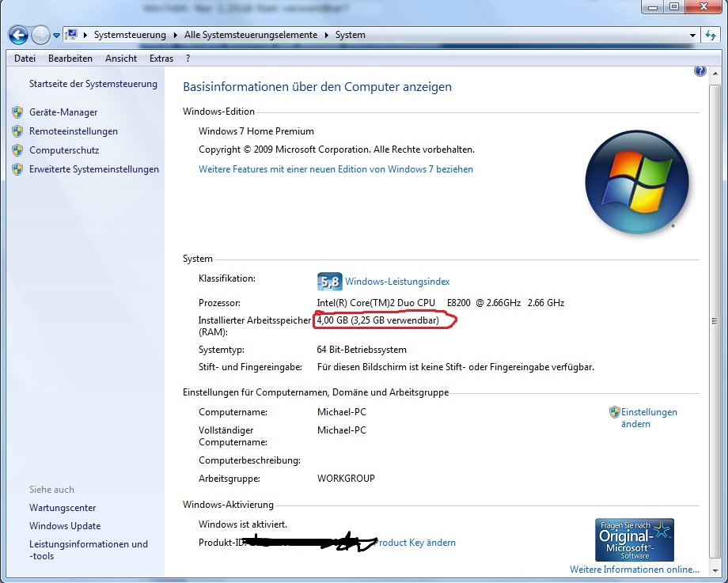728x583 pixels.
Task: Click the text Windows ist aktiviert.
Action: pyautogui.click(x=243, y=524)
